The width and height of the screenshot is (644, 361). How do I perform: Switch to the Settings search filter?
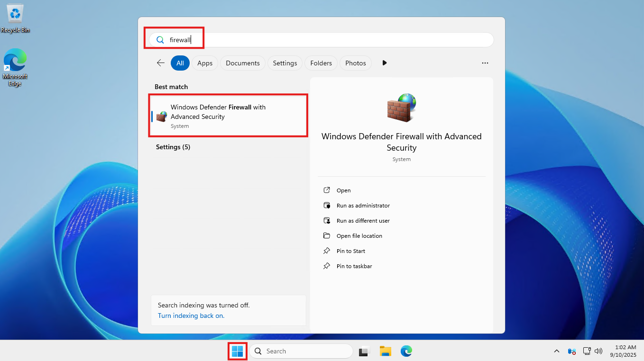285,63
